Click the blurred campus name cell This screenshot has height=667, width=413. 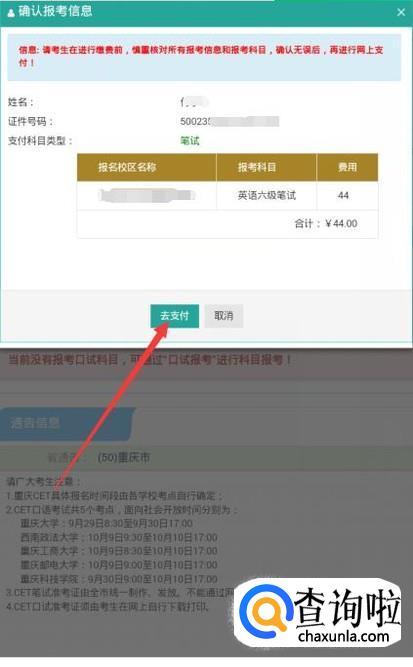click(147, 195)
